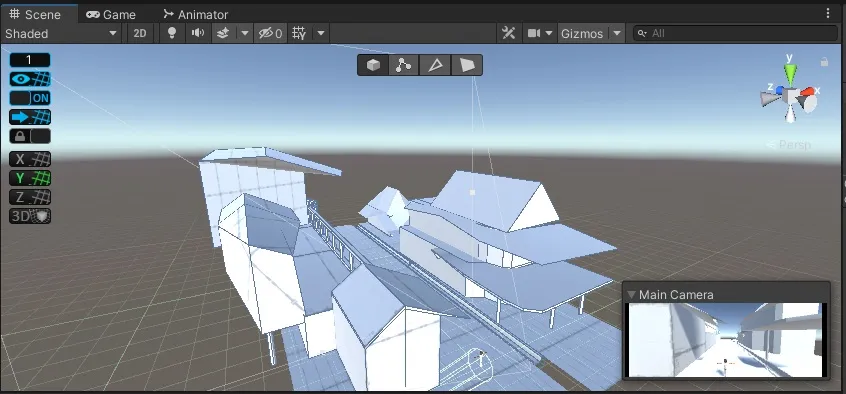Open the scene effects dropdown arrow

244,33
